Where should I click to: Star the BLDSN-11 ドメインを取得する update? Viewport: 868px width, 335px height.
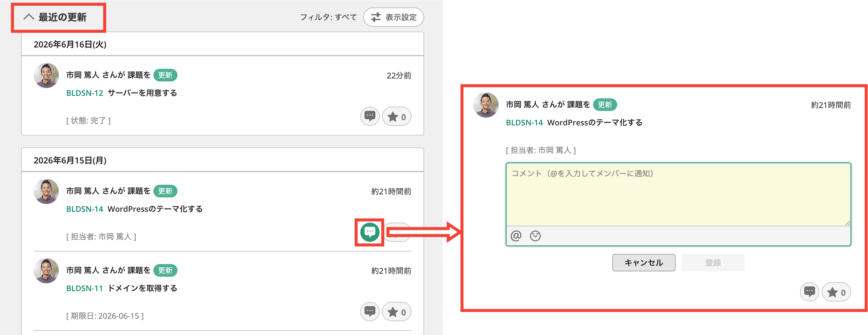click(x=397, y=312)
